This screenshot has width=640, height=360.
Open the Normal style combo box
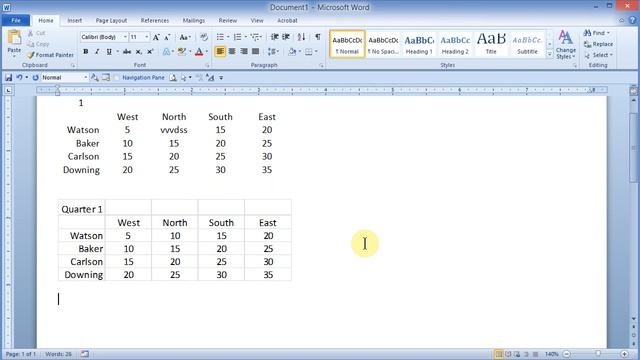(x=64, y=78)
